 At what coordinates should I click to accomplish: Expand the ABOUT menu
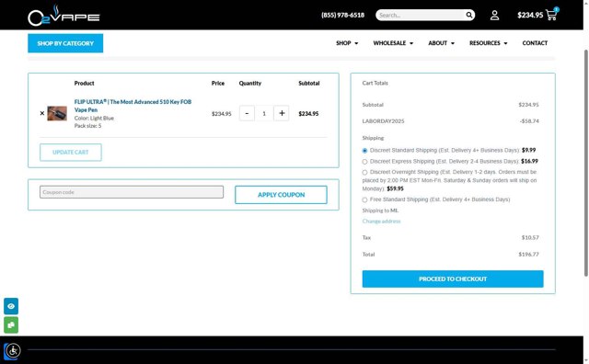[x=442, y=43]
